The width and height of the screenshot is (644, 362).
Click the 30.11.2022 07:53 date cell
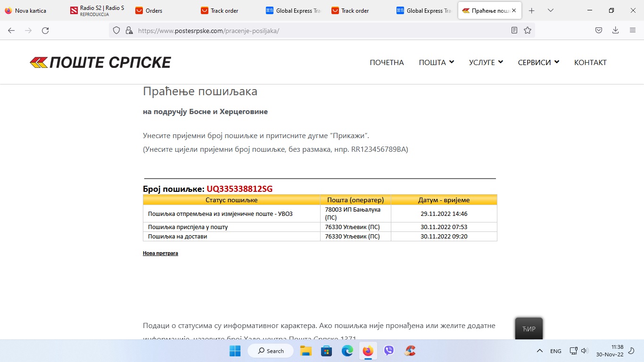(x=444, y=227)
